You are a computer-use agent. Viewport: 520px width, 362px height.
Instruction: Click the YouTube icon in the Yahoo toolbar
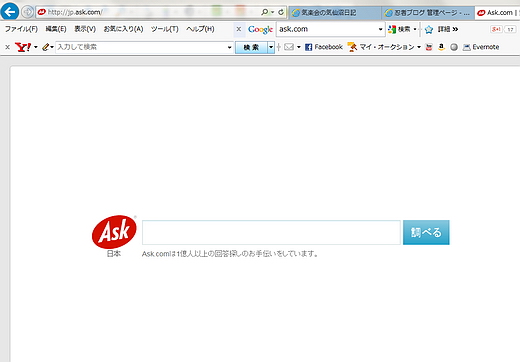pyautogui.click(x=429, y=47)
